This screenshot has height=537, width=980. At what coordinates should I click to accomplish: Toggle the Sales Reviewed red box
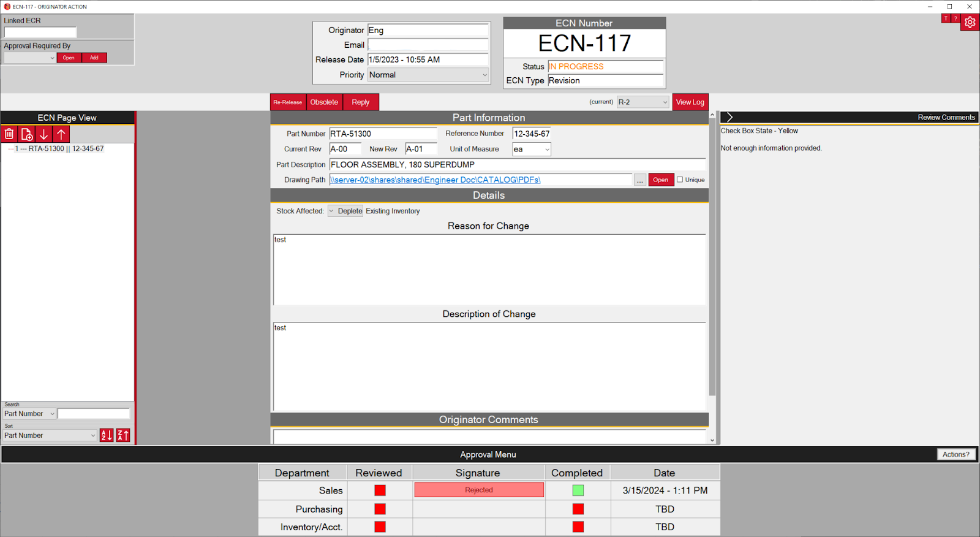coord(380,490)
